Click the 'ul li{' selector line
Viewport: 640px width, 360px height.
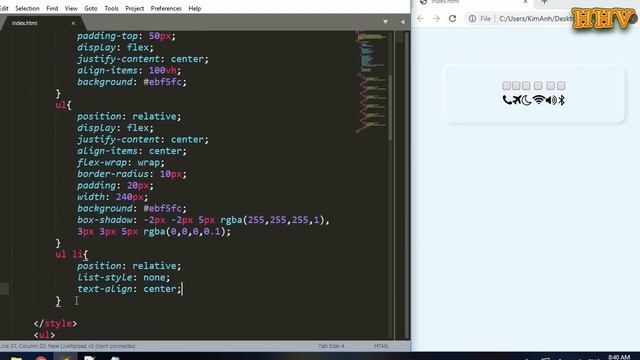pos(71,254)
